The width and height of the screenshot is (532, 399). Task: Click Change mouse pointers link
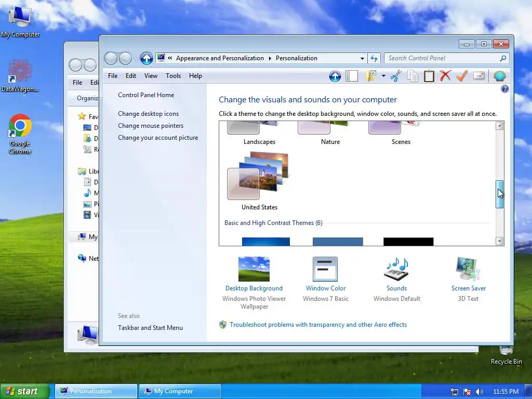tap(151, 126)
